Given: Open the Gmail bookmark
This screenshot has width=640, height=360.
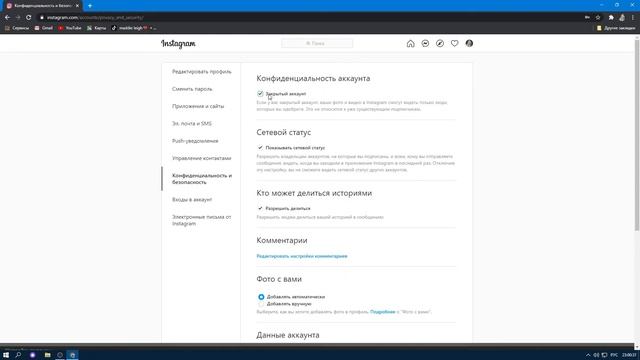Looking at the screenshot, I should (44, 28).
